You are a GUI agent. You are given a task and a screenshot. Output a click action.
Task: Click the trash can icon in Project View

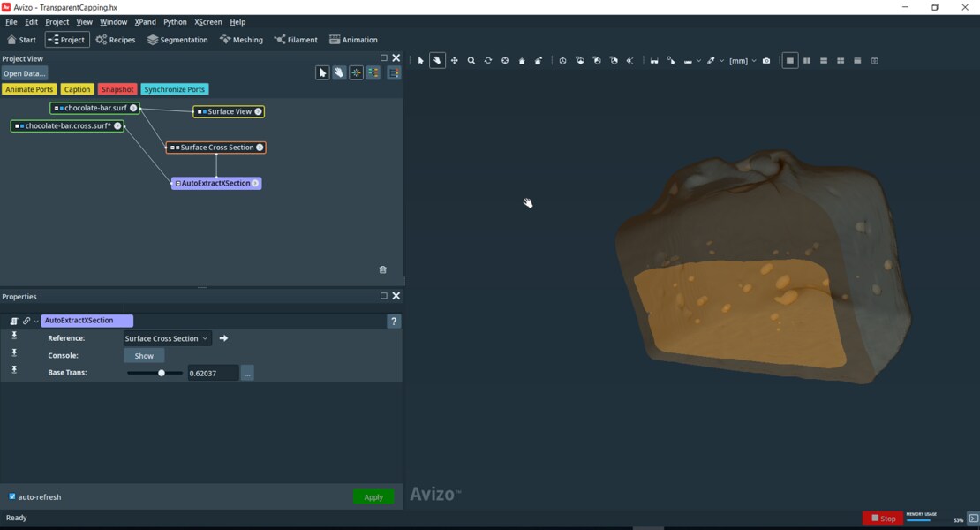pyautogui.click(x=382, y=269)
